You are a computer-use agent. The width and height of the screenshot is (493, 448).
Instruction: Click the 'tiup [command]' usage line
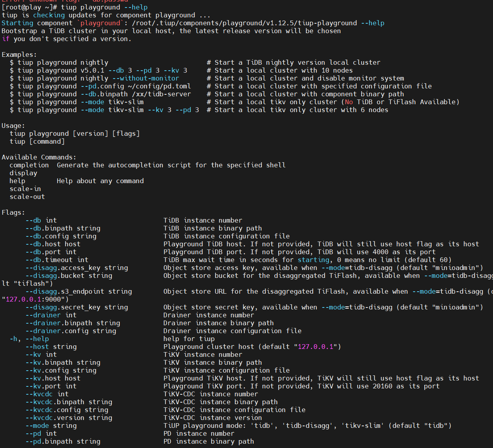[37, 141]
